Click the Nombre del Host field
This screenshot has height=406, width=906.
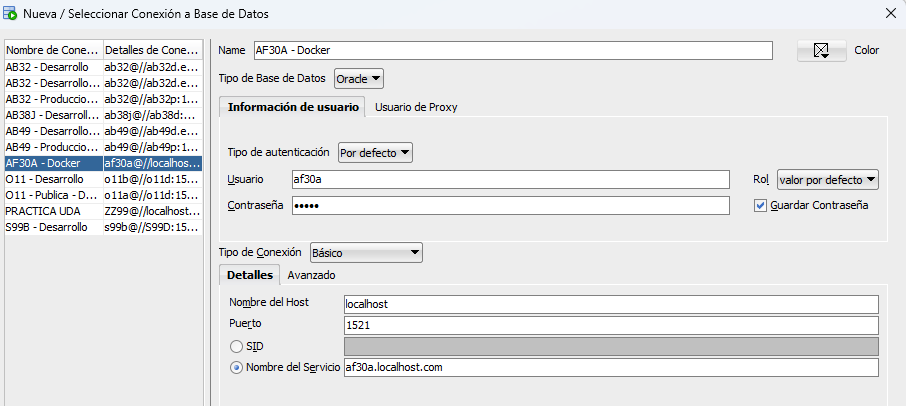tap(611, 304)
